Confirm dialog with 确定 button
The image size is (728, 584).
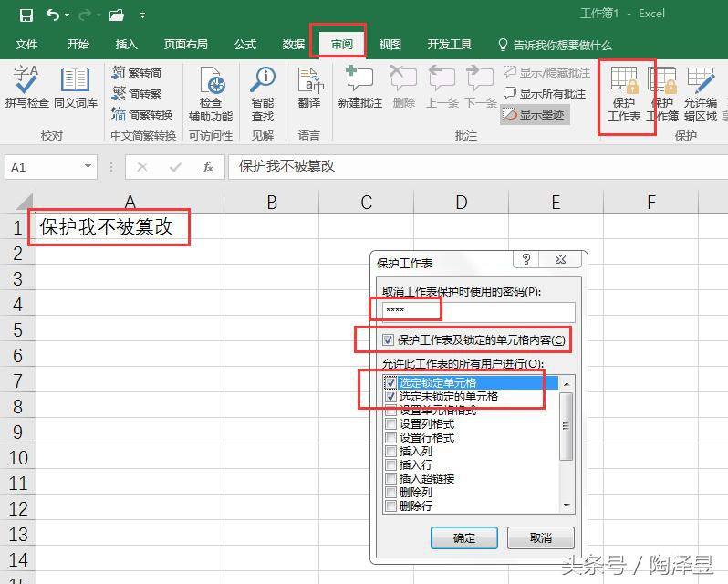pos(464,538)
